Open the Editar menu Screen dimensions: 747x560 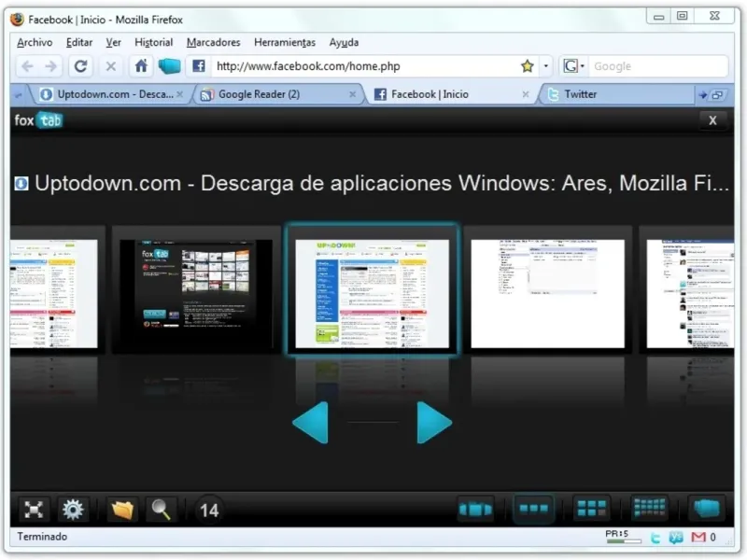tap(79, 42)
